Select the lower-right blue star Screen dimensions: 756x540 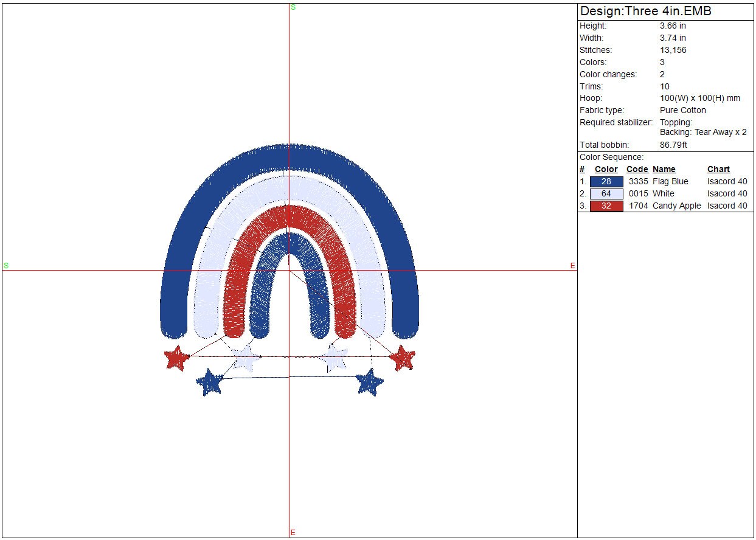coord(369,382)
